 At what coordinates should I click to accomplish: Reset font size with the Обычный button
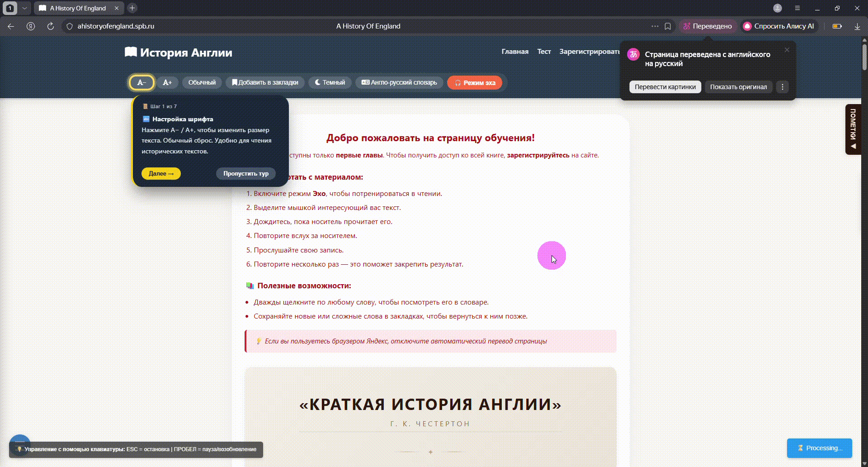tap(202, 82)
